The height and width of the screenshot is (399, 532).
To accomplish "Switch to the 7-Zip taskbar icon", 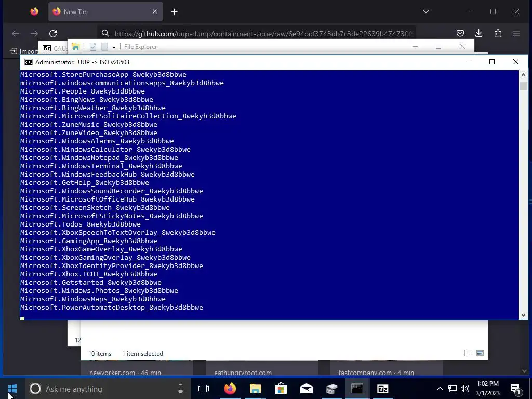I will 382,389.
